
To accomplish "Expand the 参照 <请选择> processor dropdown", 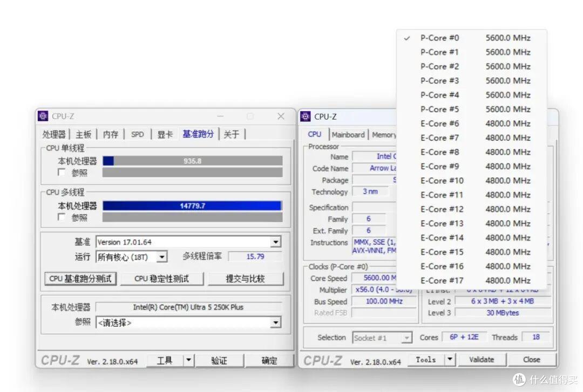I will 275,322.
